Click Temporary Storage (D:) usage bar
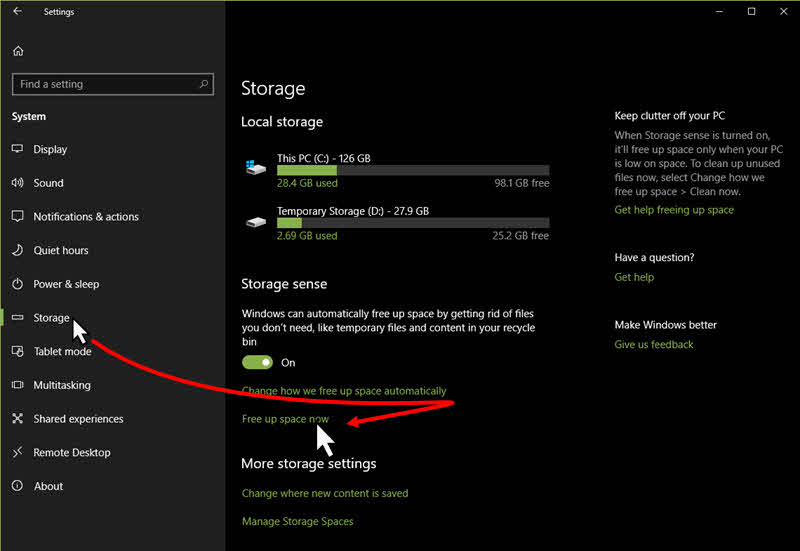The width and height of the screenshot is (800, 551). coord(413,223)
